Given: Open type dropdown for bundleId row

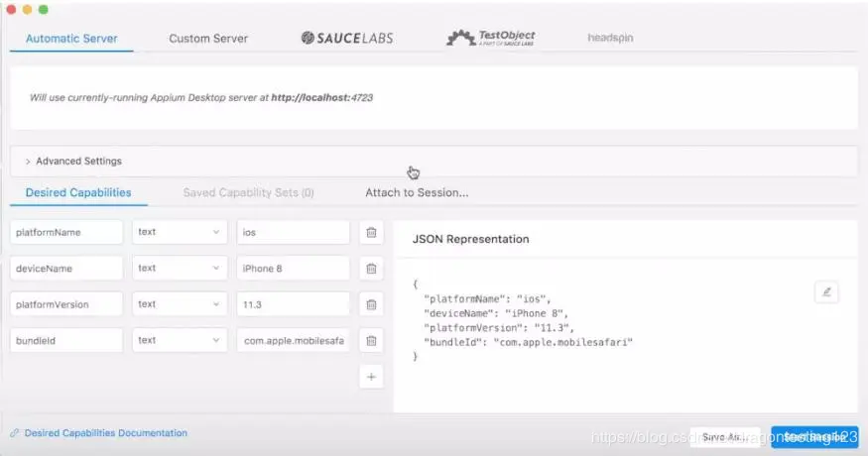Looking at the screenshot, I should 180,340.
